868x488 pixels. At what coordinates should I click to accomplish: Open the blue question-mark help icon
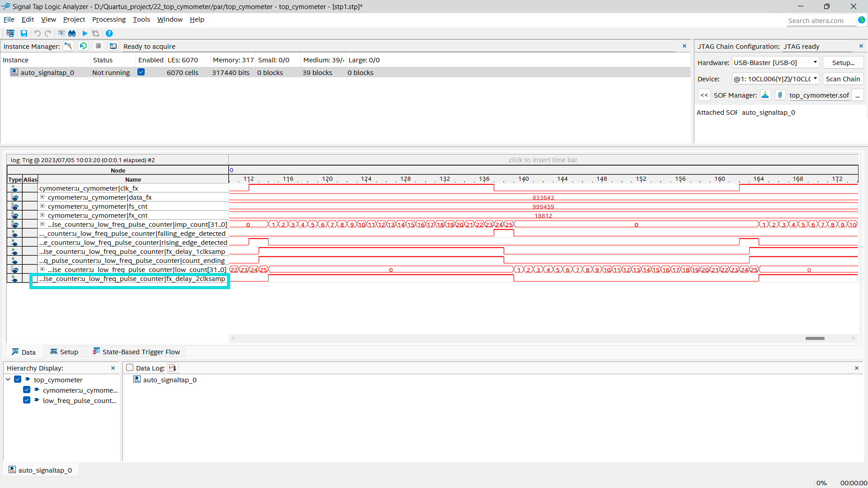[109, 33]
